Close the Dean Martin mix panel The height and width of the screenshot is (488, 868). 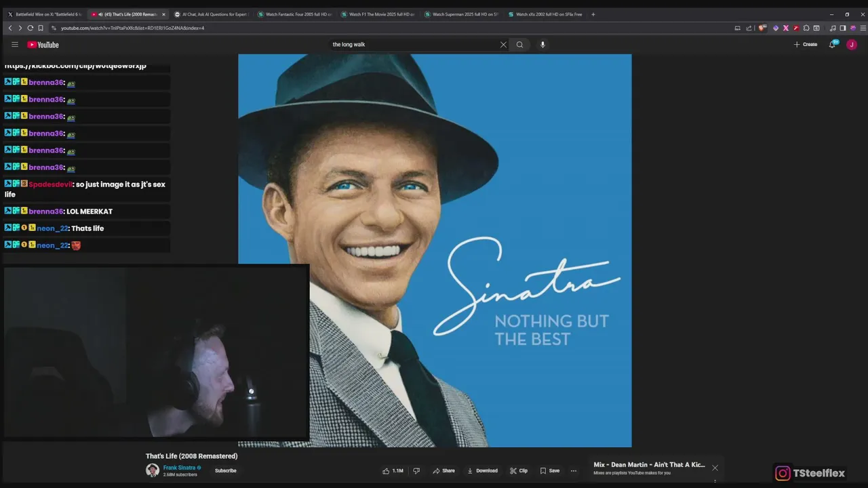tap(715, 468)
